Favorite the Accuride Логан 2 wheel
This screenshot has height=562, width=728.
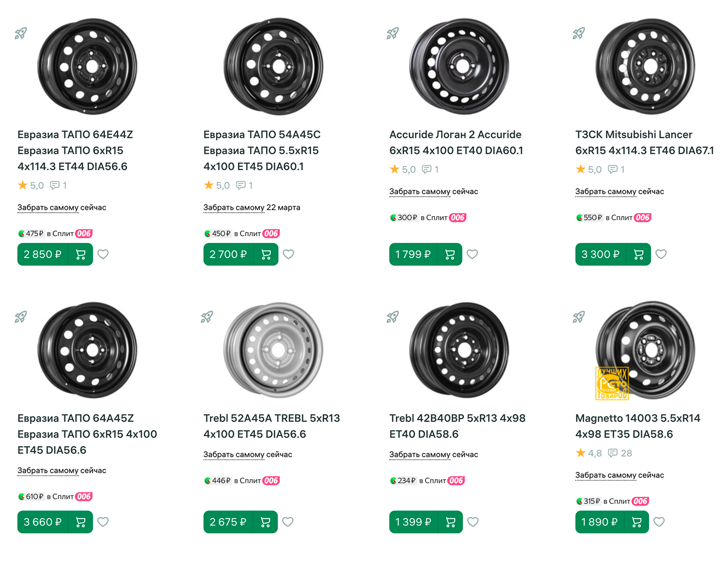coord(472,254)
